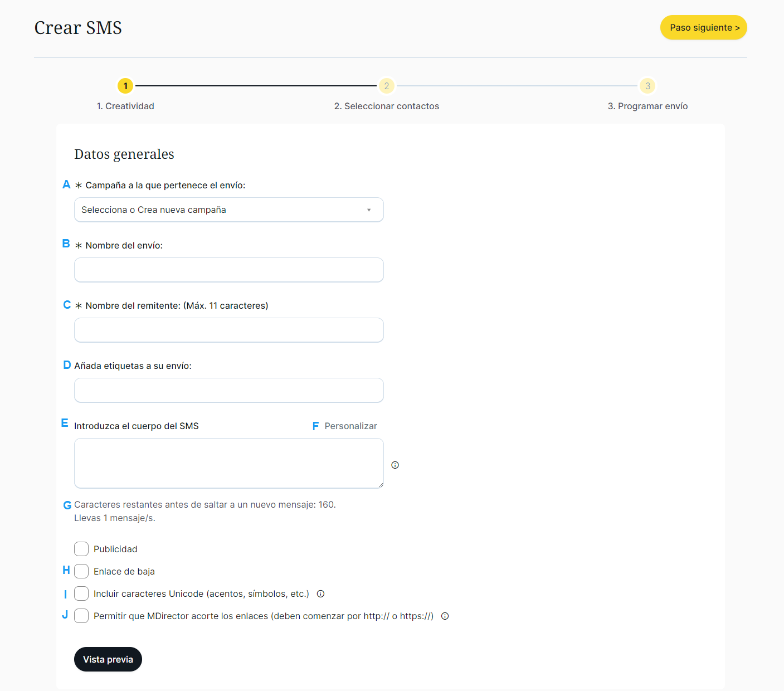Check Permitir que MDirector acorte los enlaces

[x=81, y=616]
